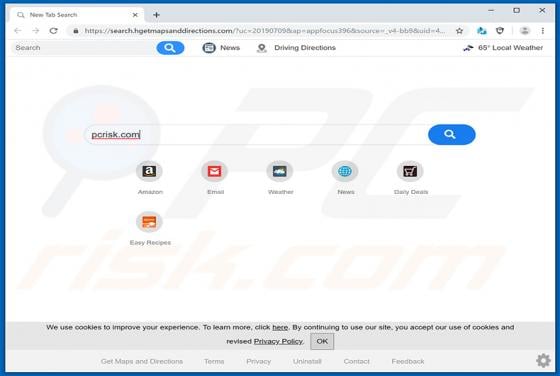Open the Feedback footer link

(408, 361)
